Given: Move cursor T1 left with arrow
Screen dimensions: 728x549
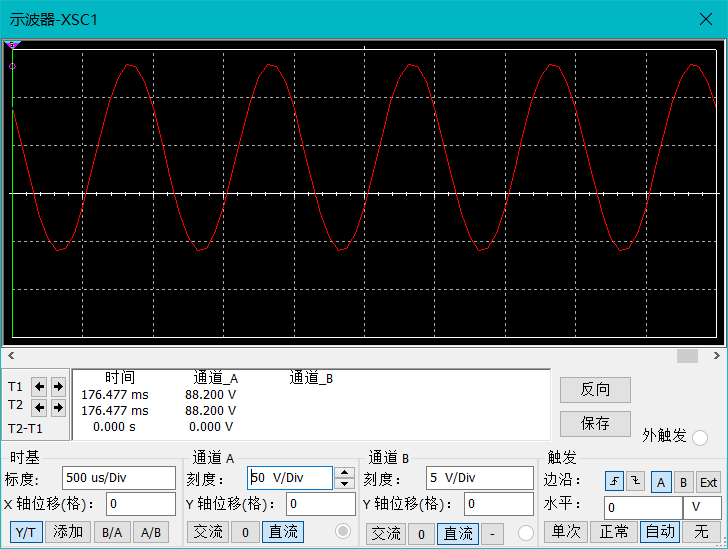Looking at the screenshot, I should pos(39,386).
